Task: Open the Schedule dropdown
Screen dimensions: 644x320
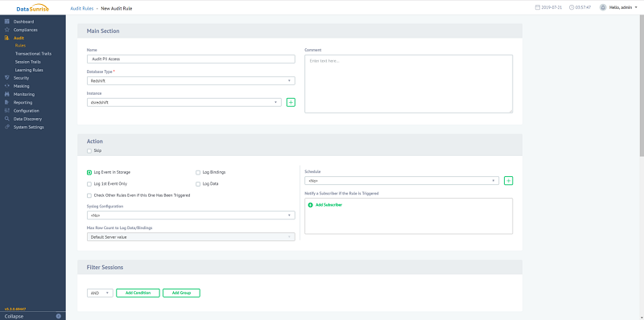Action: 402,181
